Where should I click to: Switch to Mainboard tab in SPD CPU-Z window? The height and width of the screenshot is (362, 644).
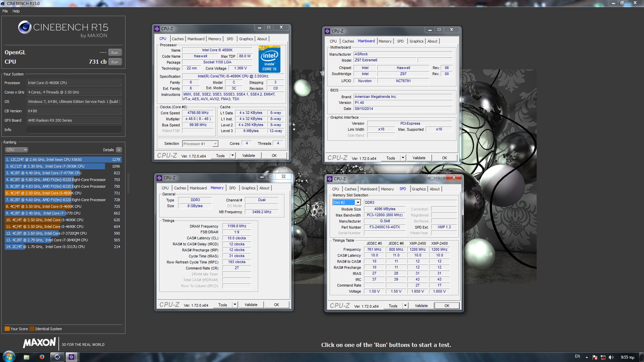tap(369, 189)
